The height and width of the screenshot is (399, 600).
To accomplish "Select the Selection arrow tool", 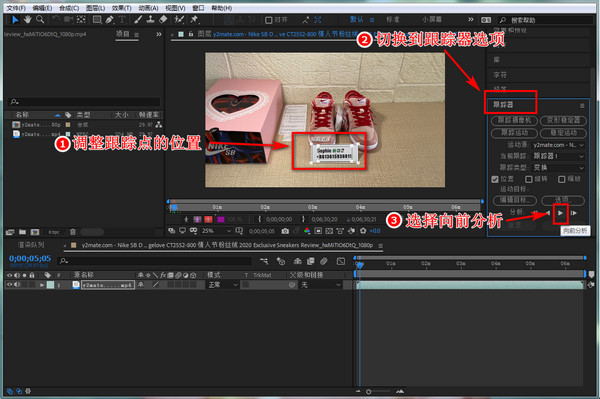I will coord(15,20).
